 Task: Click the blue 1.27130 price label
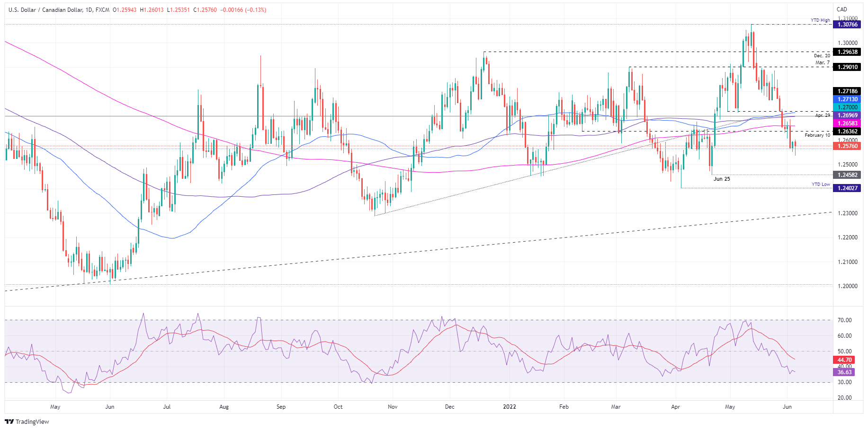pyautogui.click(x=847, y=99)
